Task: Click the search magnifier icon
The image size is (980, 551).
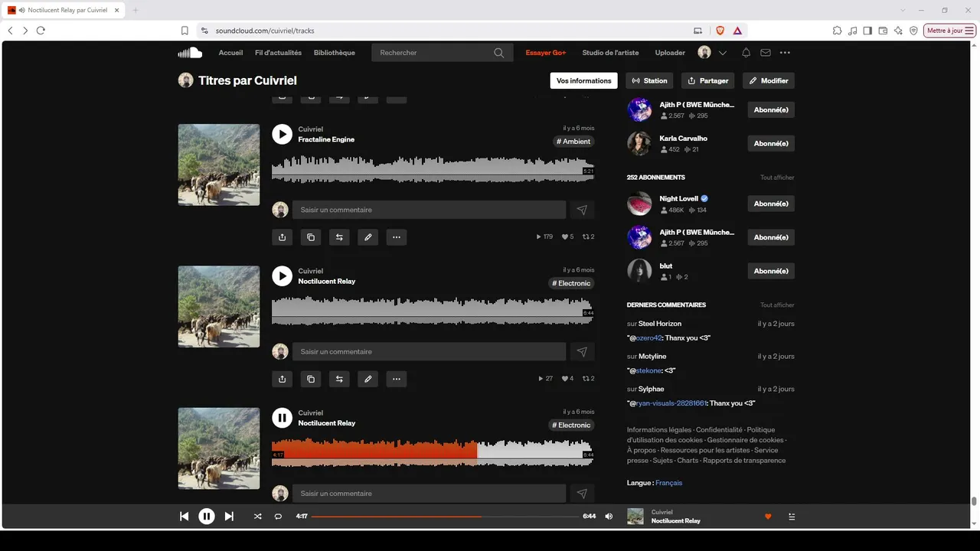Action: [499, 53]
